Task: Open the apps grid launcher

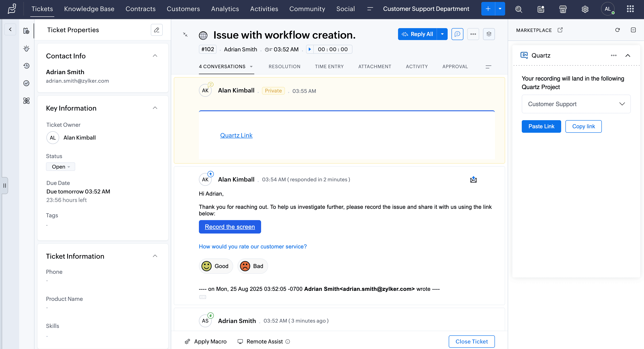Action: pos(630,9)
